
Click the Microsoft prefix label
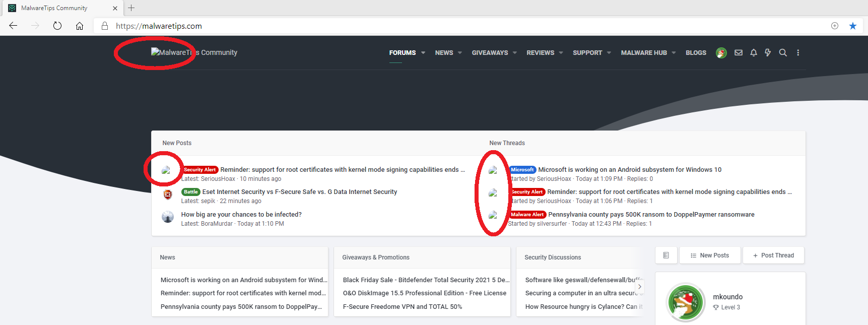(522, 170)
